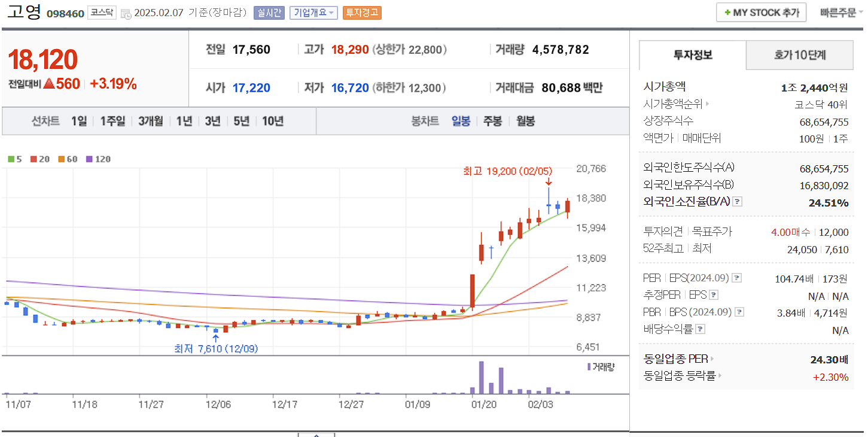Switch chart to 주봉 weekly candles
This screenshot has height=437, width=868.
point(493,121)
